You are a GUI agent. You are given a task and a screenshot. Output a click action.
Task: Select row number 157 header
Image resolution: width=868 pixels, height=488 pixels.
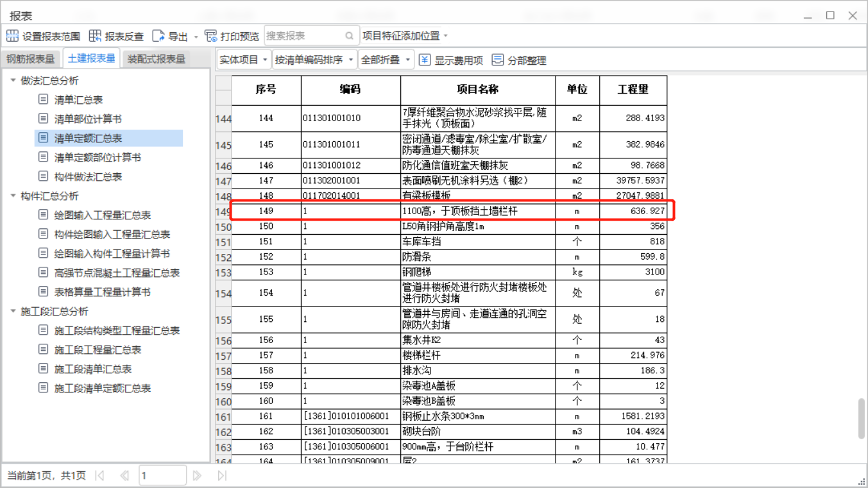(x=223, y=357)
